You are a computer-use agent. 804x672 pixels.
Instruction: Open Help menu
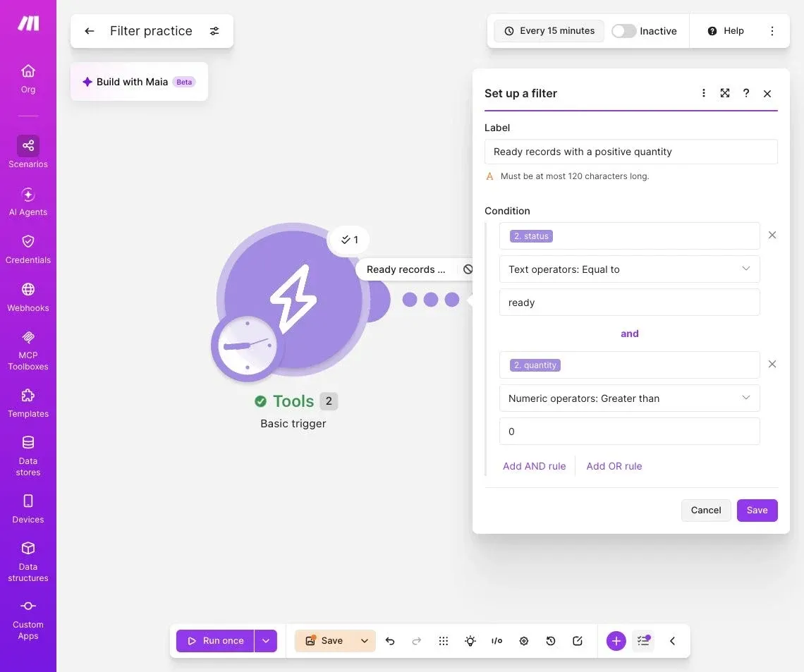pos(726,31)
